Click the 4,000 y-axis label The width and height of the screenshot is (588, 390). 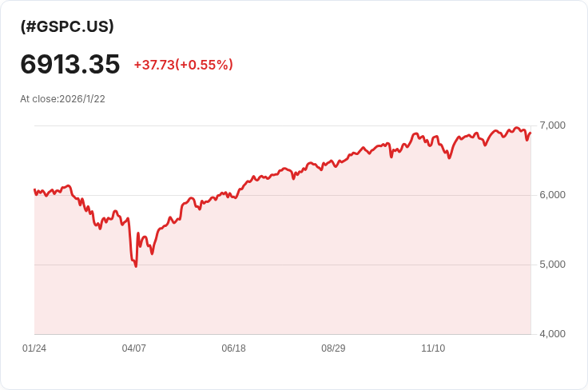coord(552,334)
